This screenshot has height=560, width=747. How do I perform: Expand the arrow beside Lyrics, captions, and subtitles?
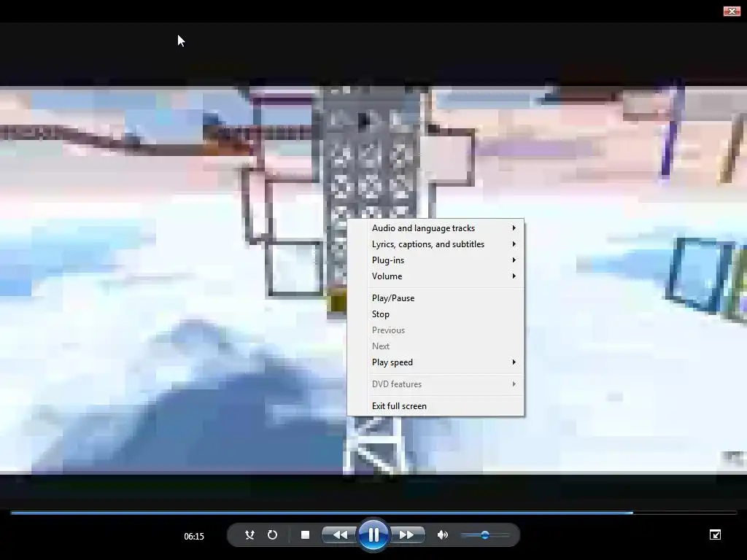tap(514, 244)
